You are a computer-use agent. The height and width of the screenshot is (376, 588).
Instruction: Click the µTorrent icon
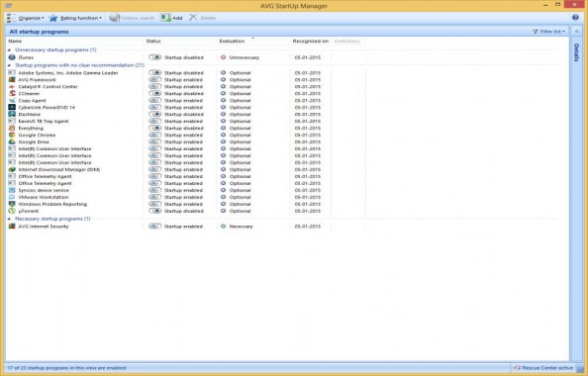(x=12, y=211)
